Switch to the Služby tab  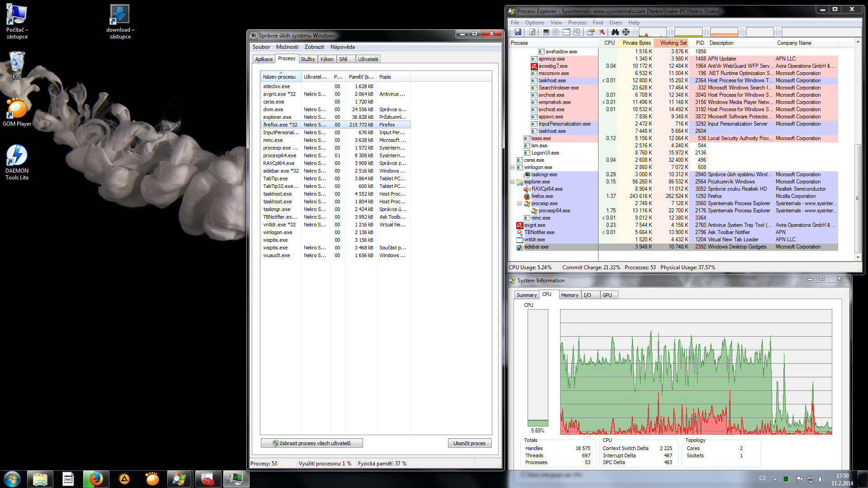(x=307, y=59)
